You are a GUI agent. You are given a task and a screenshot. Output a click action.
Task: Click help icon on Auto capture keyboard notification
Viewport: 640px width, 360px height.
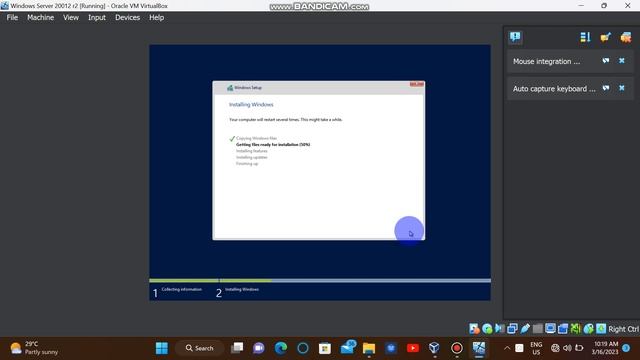point(606,88)
